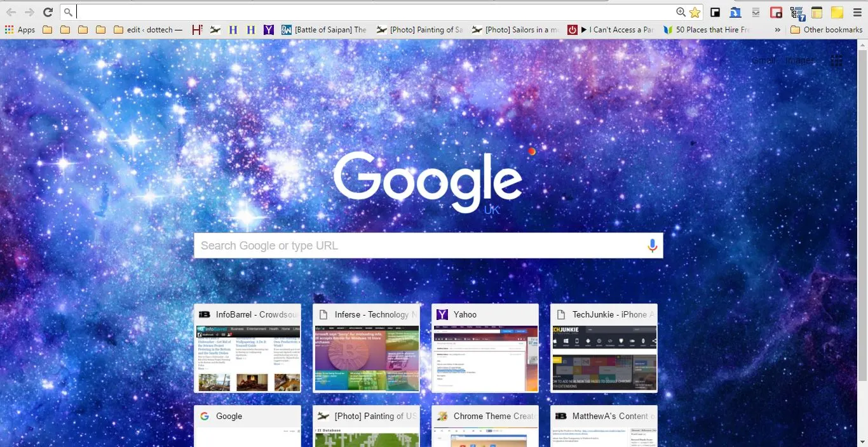Open '[Photo] Painting of Sa' bookmark
The width and height of the screenshot is (868, 447).
click(x=419, y=30)
